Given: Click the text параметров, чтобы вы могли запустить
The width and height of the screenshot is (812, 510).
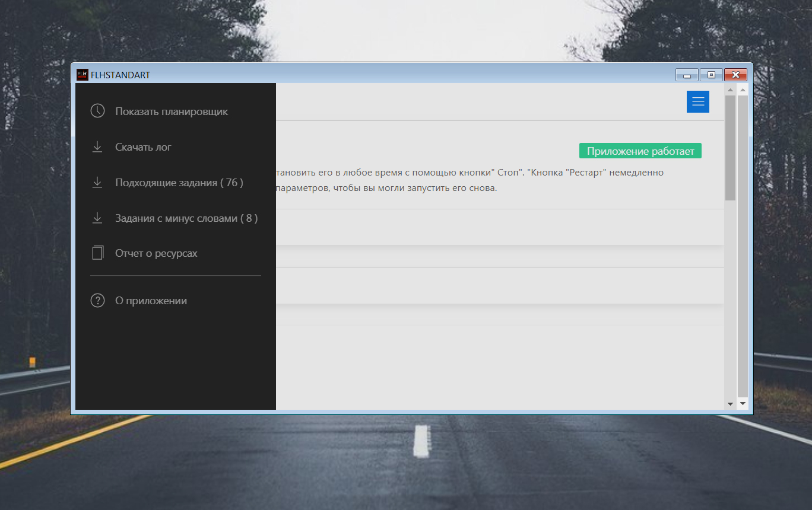Looking at the screenshot, I should click(x=386, y=188).
